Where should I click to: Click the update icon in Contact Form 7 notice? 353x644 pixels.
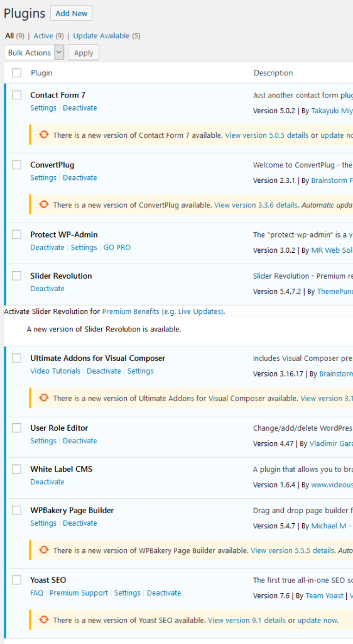tap(43, 135)
